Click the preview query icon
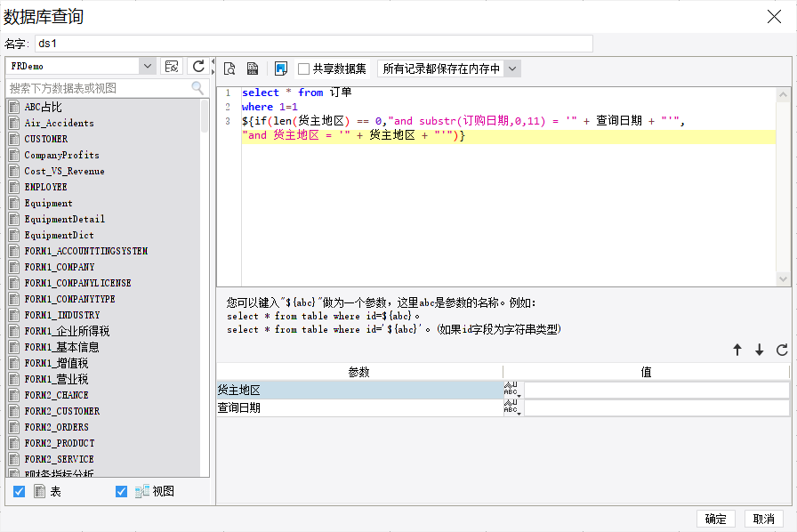This screenshot has width=797, height=532. (229, 69)
